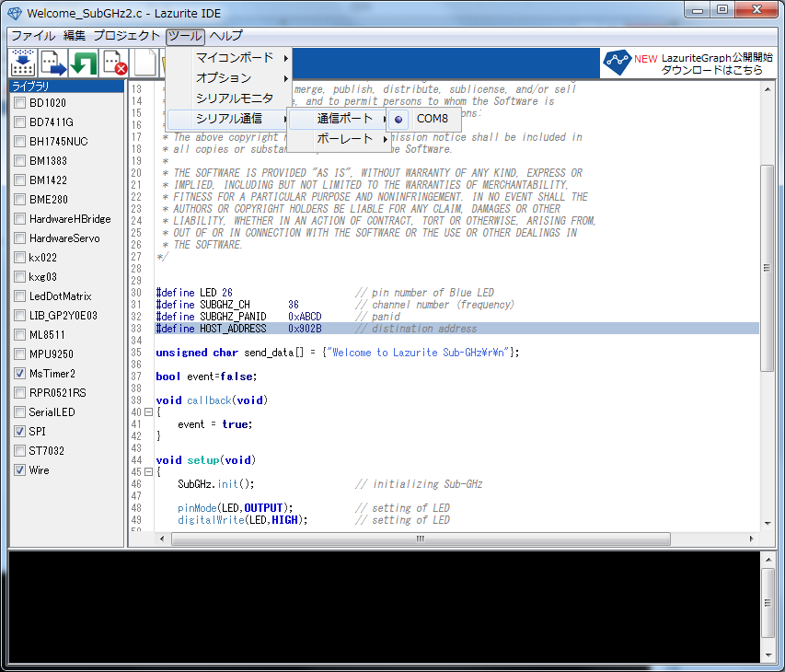Expand the オプション submenu arrow

pyautogui.click(x=286, y=78)
